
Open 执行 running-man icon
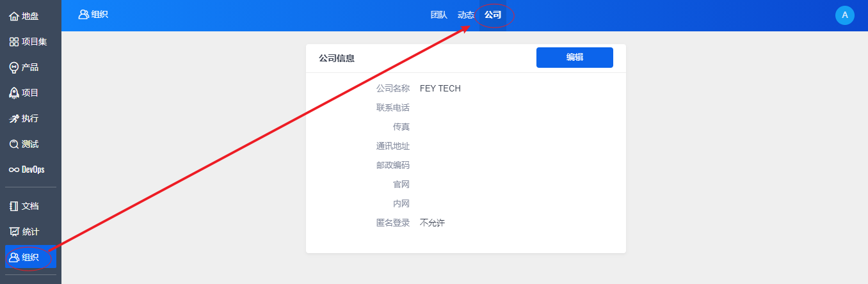click(14, 118)
